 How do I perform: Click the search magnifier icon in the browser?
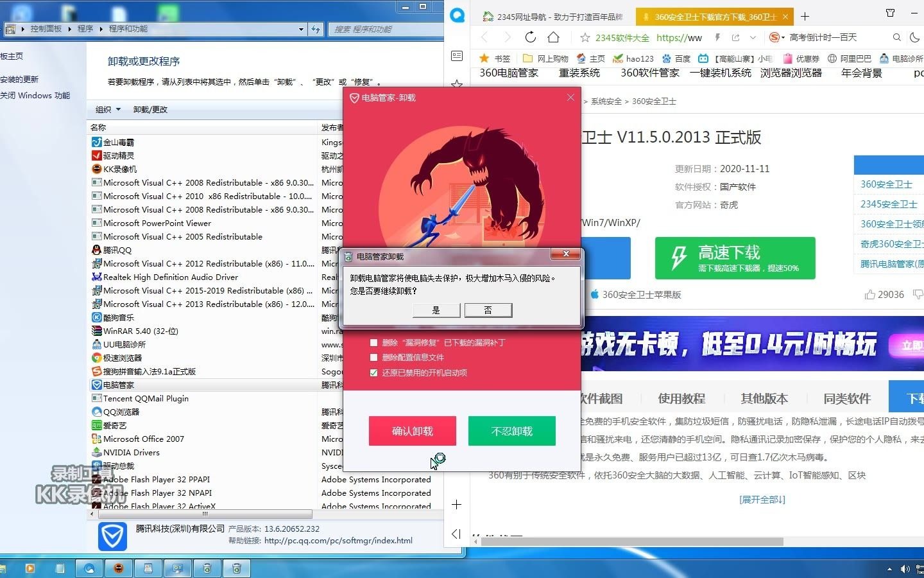[x=897, y=38]
